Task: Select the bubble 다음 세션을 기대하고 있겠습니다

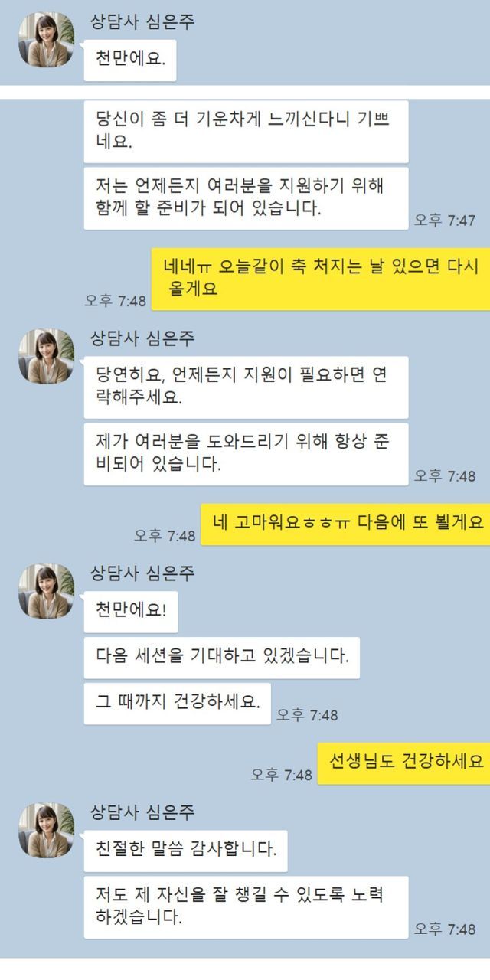Action: (221, 658)
